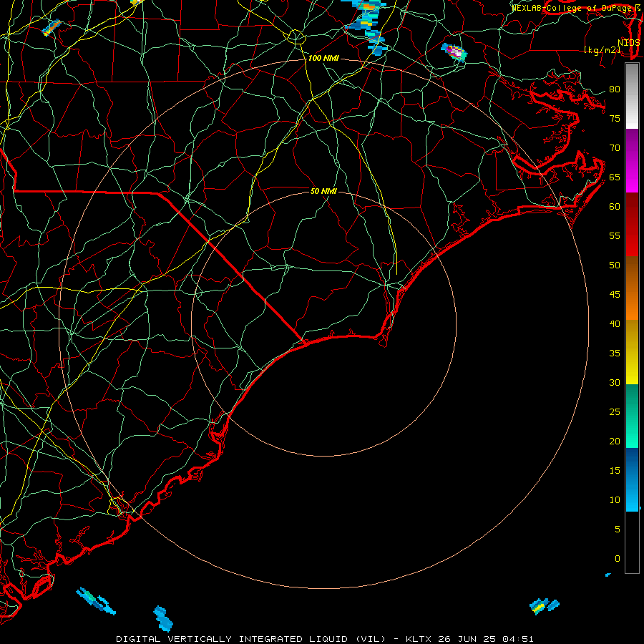
Task: Click the 80 value on the VIL scale
Action: tap(615, 89)
